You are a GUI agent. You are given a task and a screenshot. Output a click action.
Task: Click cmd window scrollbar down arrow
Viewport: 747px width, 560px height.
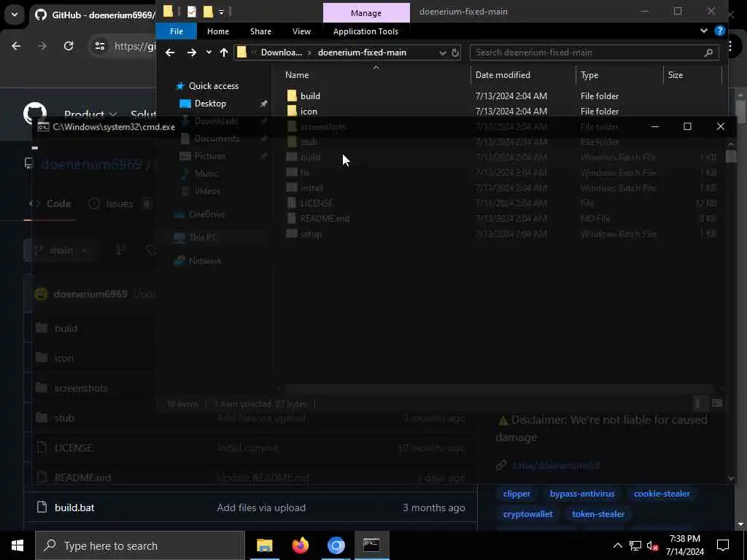pos(731,478)
